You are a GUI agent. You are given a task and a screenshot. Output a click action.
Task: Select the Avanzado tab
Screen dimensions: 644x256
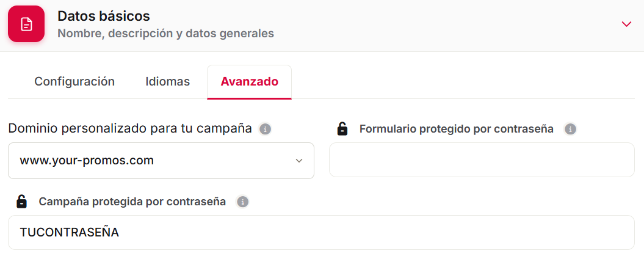tap(249, 82)
